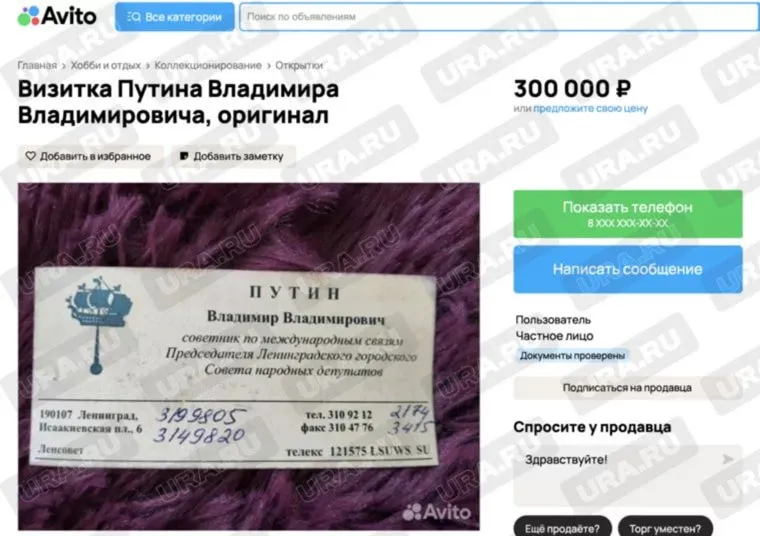Click the send arrow in the message box
760x536 pixels.
click(x=728, y=459)
